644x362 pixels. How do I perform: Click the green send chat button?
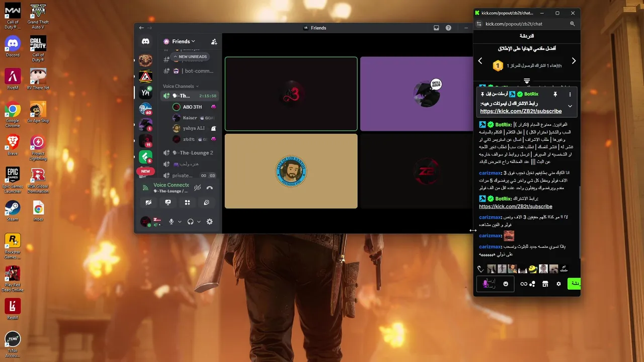(x=574, y=284)
